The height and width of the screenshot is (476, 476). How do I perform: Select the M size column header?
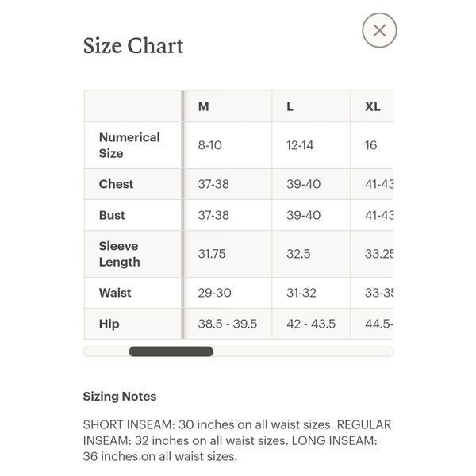(203, 106)
